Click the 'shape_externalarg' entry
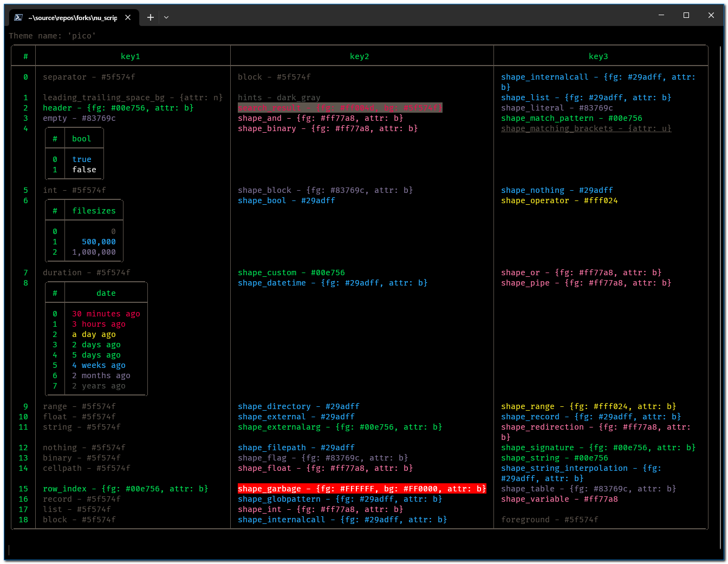 coord(340,427)
